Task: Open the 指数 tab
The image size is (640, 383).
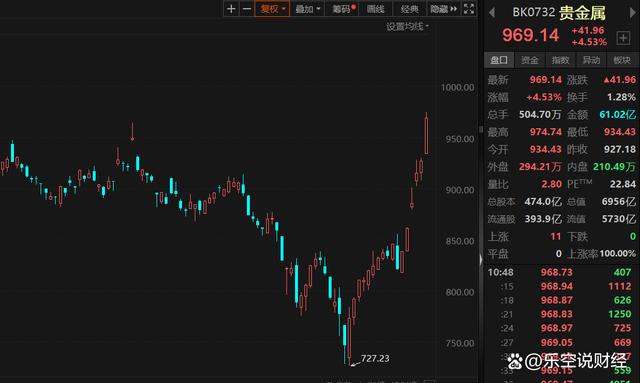Action: point(560,60)
